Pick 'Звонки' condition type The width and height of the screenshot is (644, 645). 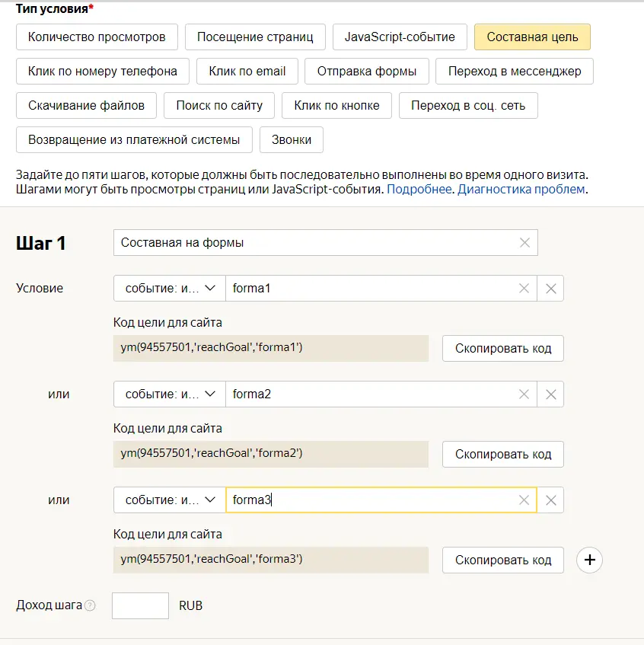(x=292, y=140)
